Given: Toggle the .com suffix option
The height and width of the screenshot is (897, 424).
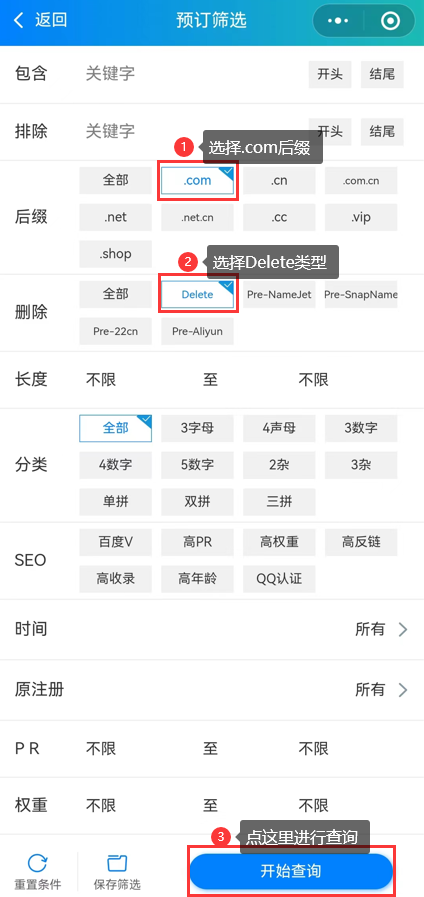Looking at the screenshot, I should click(197, 180).
